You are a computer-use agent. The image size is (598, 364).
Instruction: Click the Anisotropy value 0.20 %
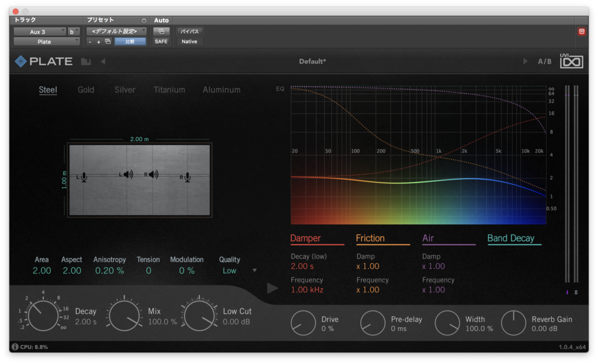pos(109,271)
